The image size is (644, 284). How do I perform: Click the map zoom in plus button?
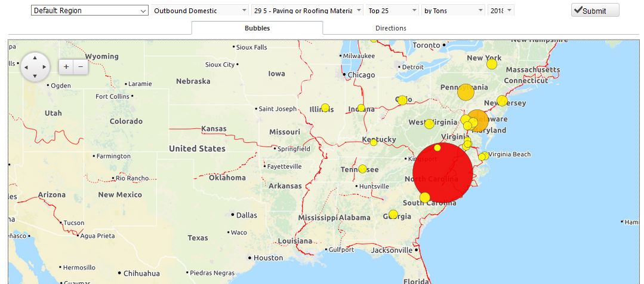66,68
